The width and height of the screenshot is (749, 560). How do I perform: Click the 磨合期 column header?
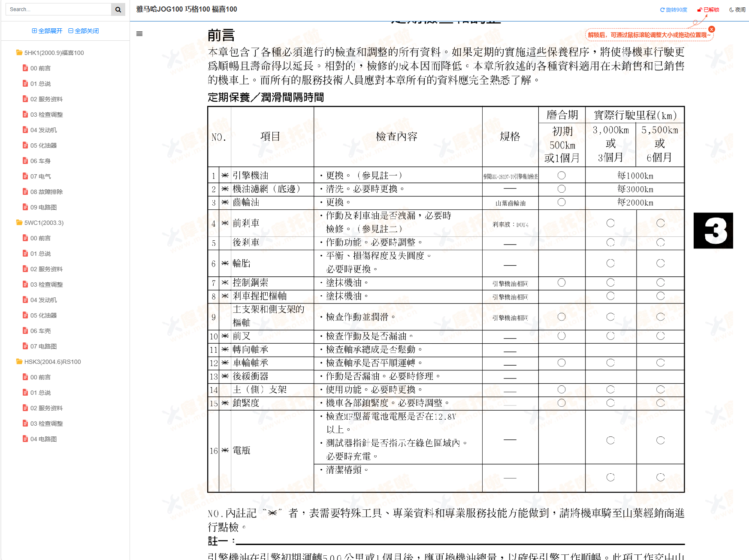pos(562,115)
